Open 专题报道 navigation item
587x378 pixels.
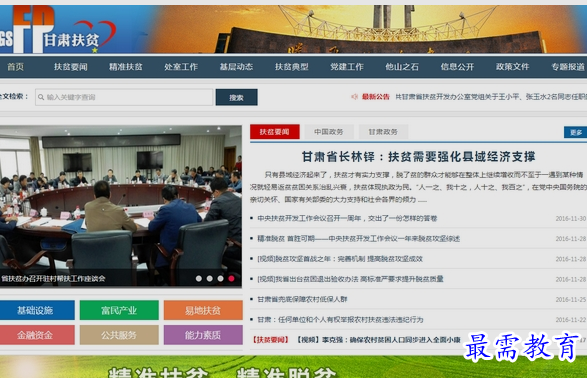pyautogui.click(x=568, y=67)
